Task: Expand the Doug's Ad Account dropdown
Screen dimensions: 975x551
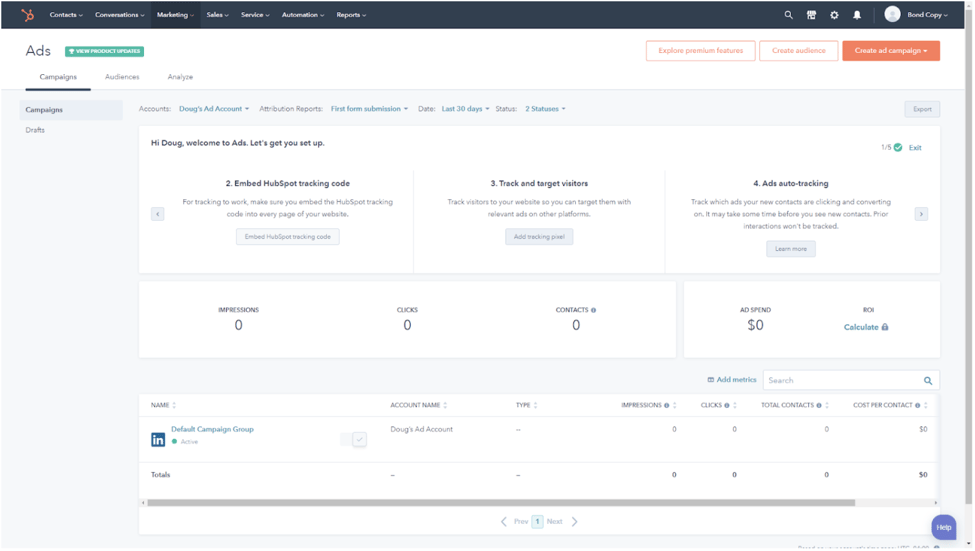Action: pos(214,109)
